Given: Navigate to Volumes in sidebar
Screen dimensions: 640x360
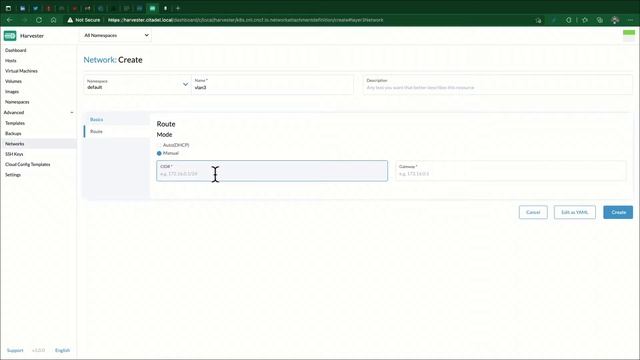Looking at the screenshot, I should click(13, 81).
